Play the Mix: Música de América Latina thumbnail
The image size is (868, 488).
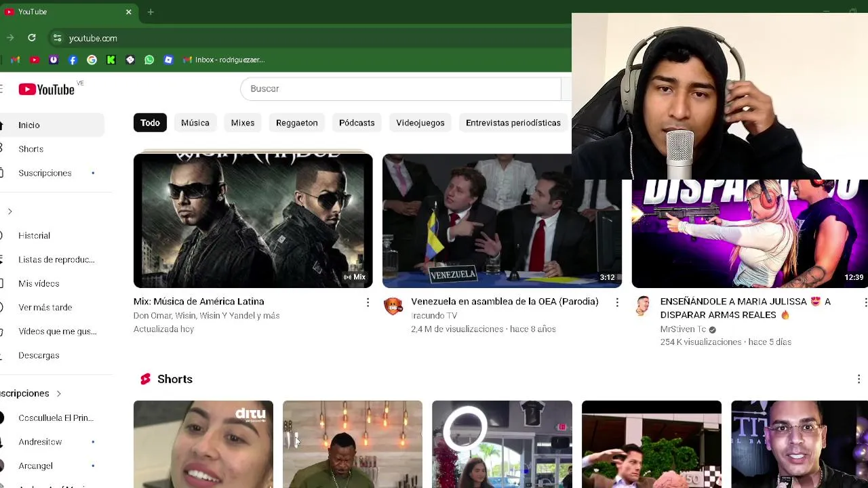pos(253,221)
